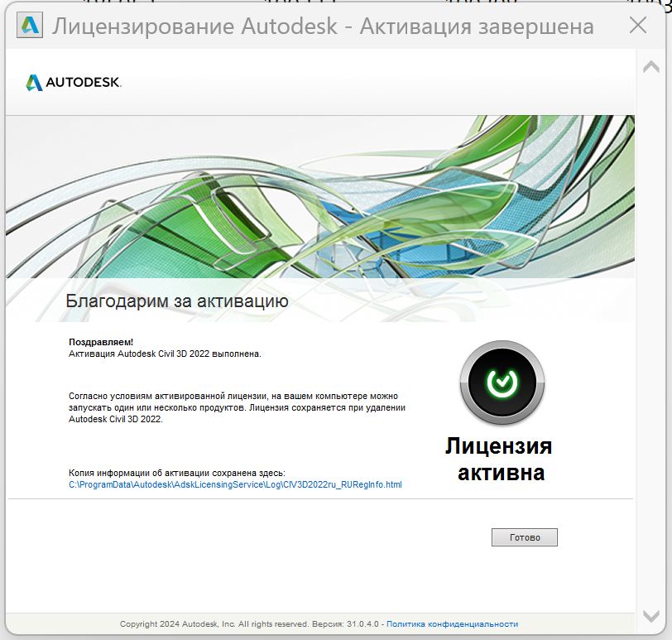Click the Autodesk brand mark in the header area
This screenshot has height=640, width=672.
click(x=33, y=83)
